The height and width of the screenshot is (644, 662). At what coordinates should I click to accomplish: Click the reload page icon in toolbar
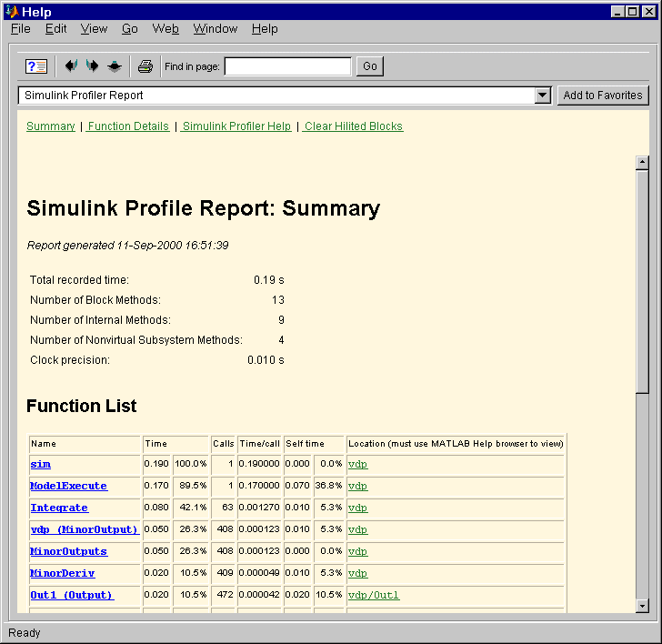click(115, 66)
